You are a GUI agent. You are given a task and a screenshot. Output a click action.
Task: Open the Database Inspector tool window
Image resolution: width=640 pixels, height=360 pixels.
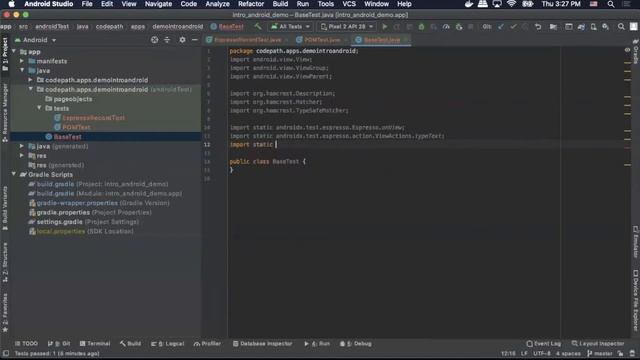point(262,344)
